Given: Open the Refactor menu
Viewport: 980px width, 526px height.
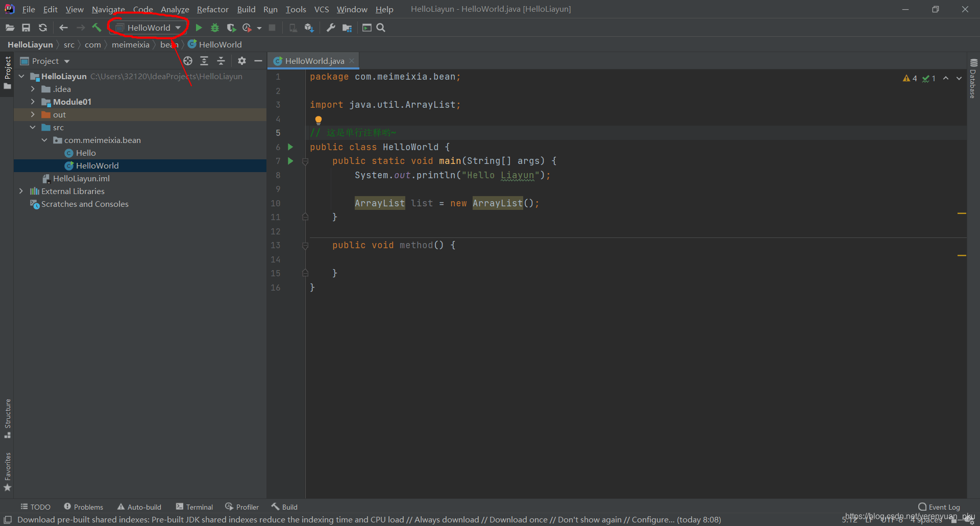Looking at the screenshot, I should pyautogui.click(x=212, y=9).
